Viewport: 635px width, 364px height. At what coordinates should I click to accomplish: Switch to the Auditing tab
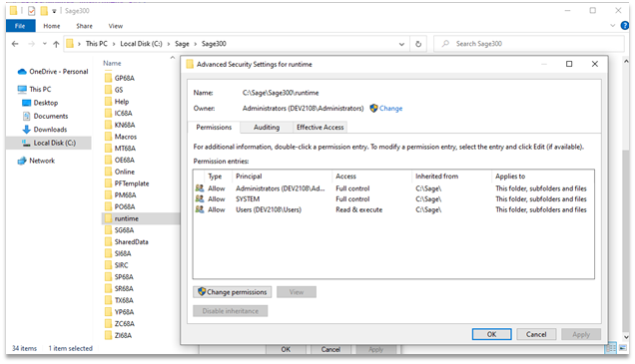coord(267,128)
